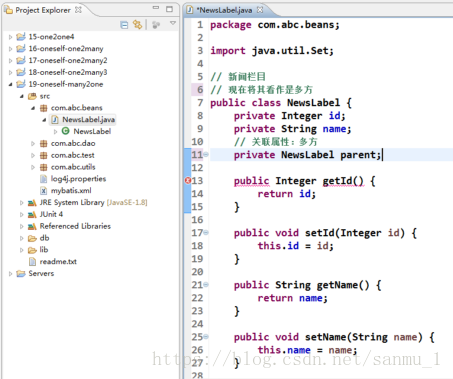This screenshot has width=453, height=379.
Task: Expand the Referenced Libraries node
Action: (x=22, y=227)
